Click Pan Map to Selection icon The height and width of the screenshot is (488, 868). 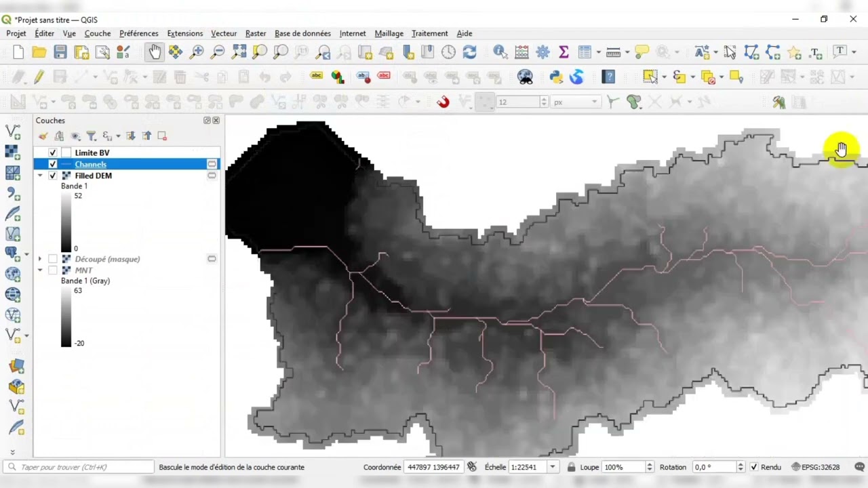coord(176,52)
